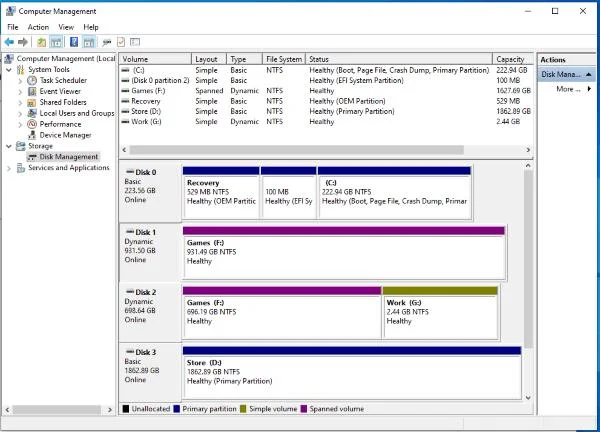Select the Games (F:) row in volume list
The width and height of the screenshot is (600, 432).
(326, 91)
